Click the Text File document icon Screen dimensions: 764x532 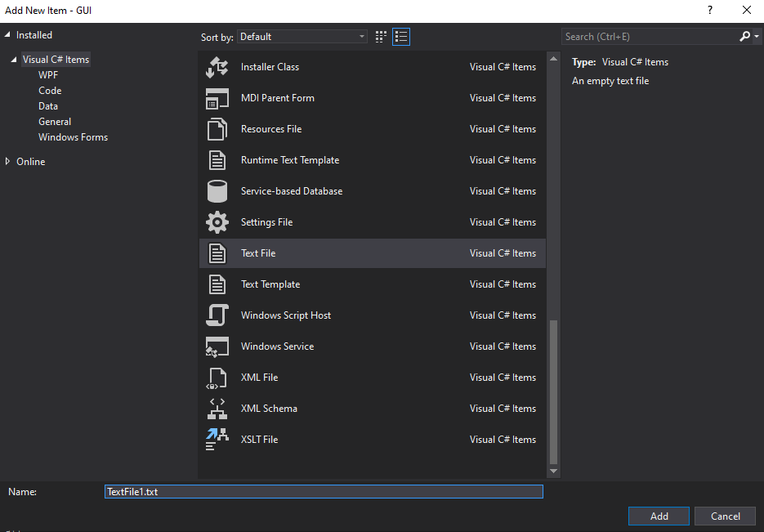(x=217, y=253)
